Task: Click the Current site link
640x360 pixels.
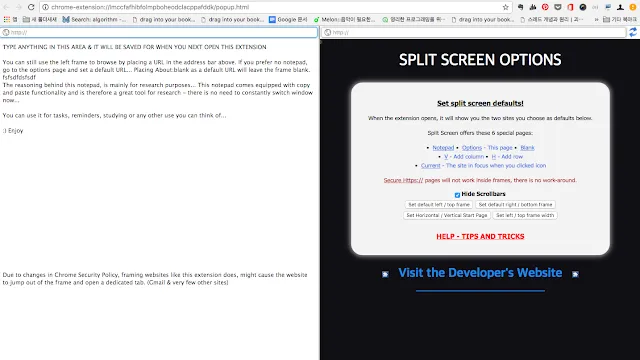Action: point(431,166)
